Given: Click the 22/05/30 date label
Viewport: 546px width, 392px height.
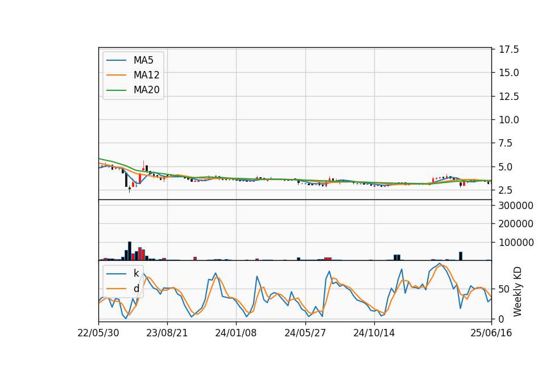Looking at the screenshot, I should [x=98, y=333].
